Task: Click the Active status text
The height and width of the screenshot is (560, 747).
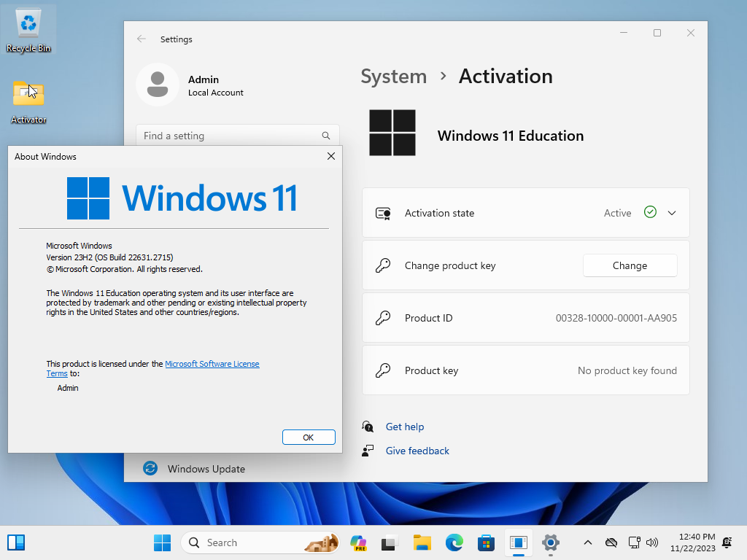Action: [617, 213]
